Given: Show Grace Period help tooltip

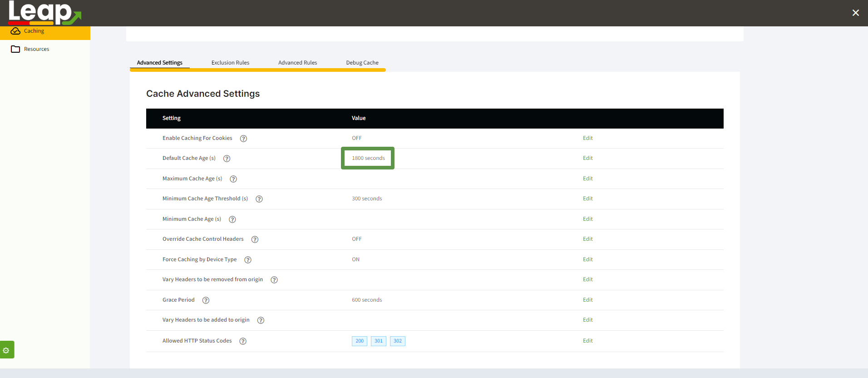Looking at the screenshot, I should tap(206, 300).
